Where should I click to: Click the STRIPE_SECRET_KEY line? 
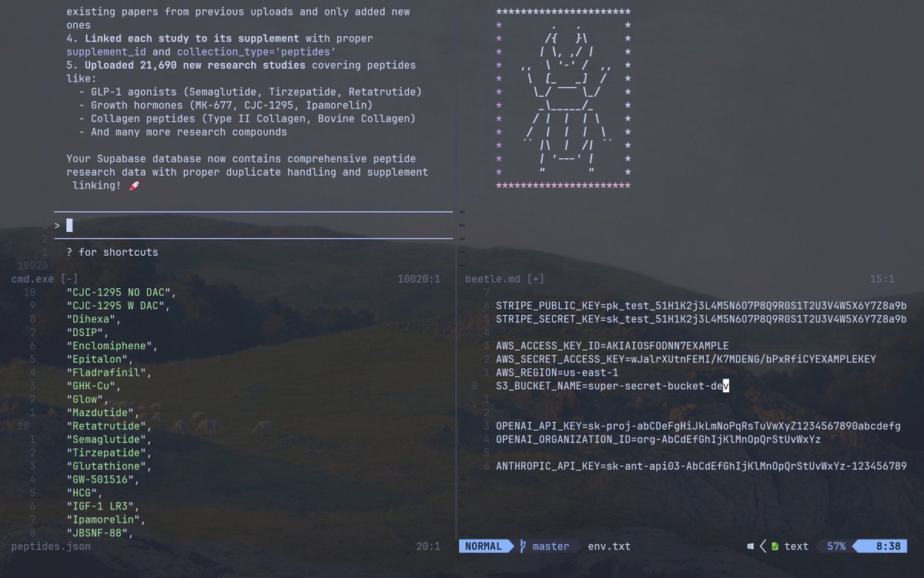pos(701,319)
